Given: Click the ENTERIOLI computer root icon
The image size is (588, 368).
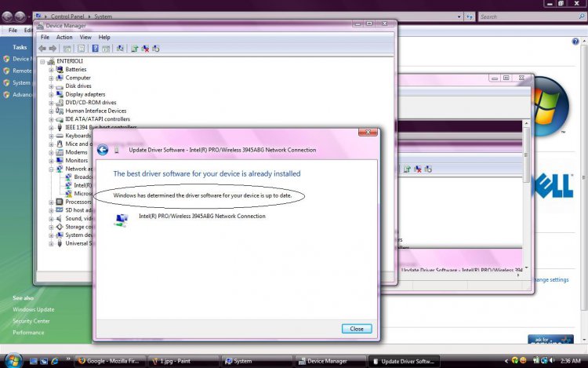Looking at the screenshot, I should [51, 61].
